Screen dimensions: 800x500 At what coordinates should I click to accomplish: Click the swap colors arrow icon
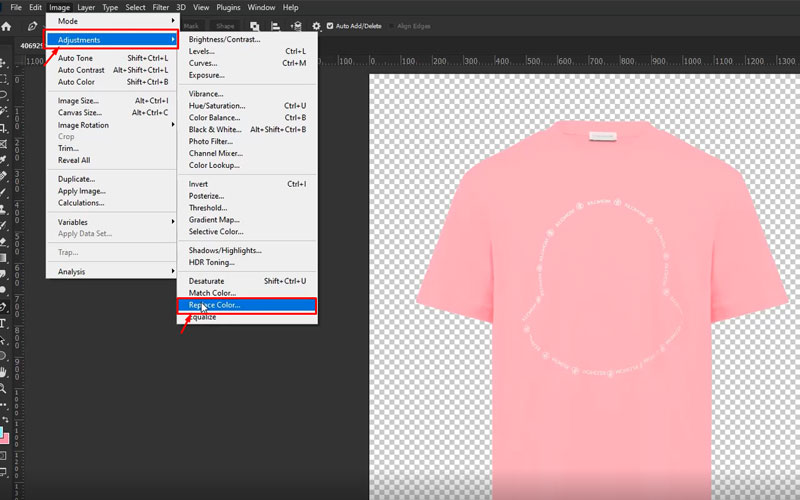coord(6,419)
